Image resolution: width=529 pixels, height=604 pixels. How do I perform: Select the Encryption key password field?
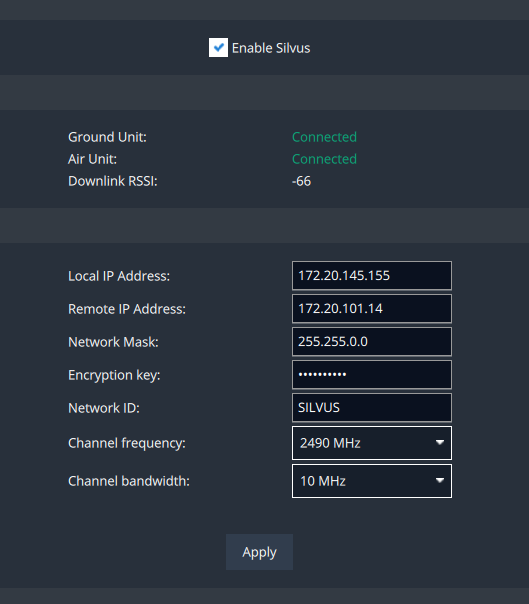click(x=372, y=374)
